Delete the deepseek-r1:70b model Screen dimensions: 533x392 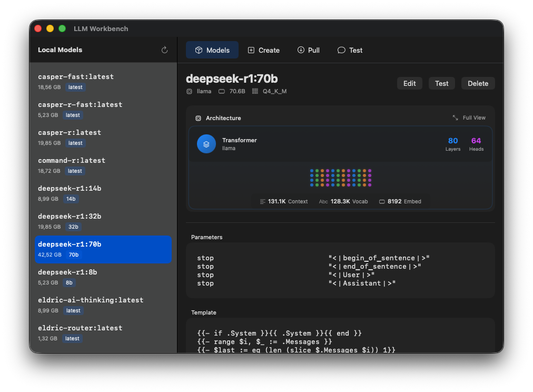[478, 83]
